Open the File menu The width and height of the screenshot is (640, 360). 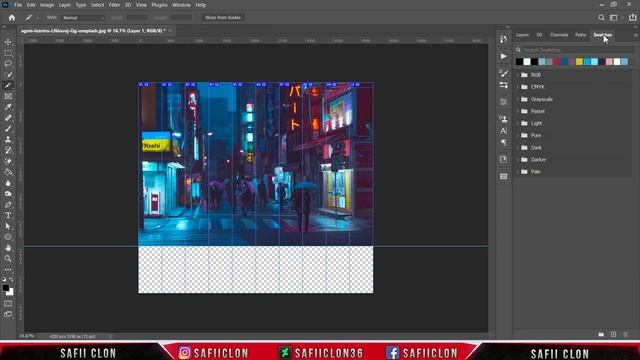[x=18, y=5]
